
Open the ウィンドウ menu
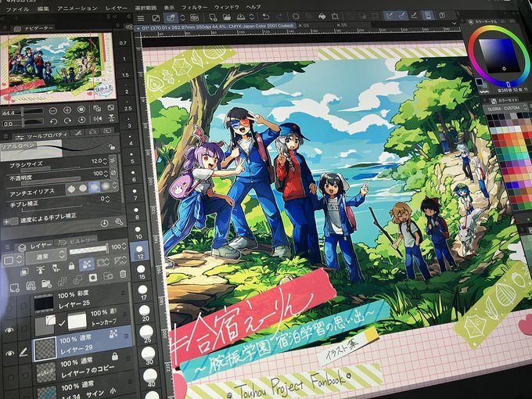(226, 7)
